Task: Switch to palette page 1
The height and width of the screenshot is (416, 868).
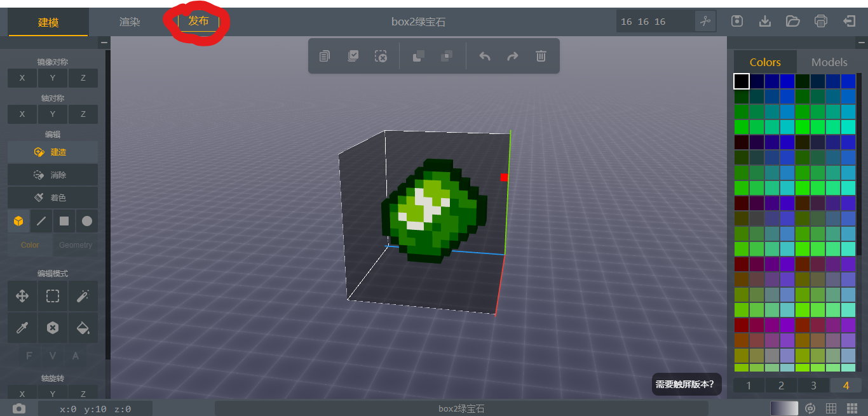Action: pos(749,386)
